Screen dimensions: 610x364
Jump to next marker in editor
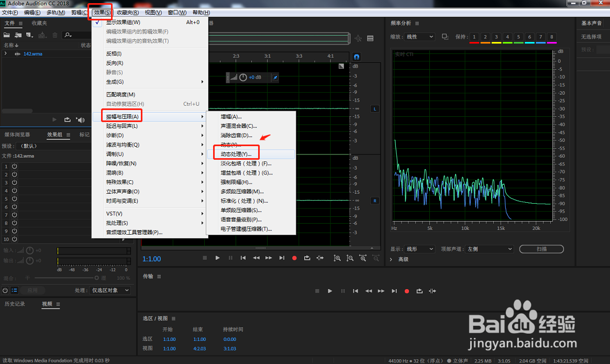(282, 258)
